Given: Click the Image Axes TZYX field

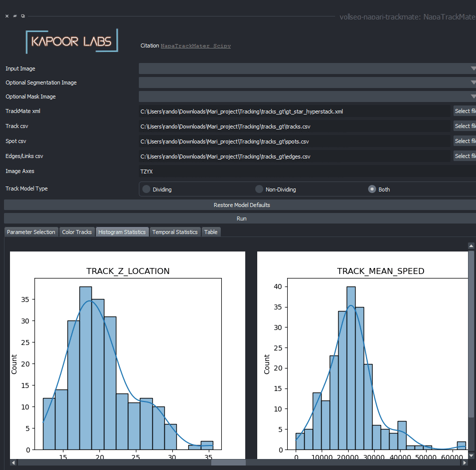Looking at the screenshot, I should (307, 171).
